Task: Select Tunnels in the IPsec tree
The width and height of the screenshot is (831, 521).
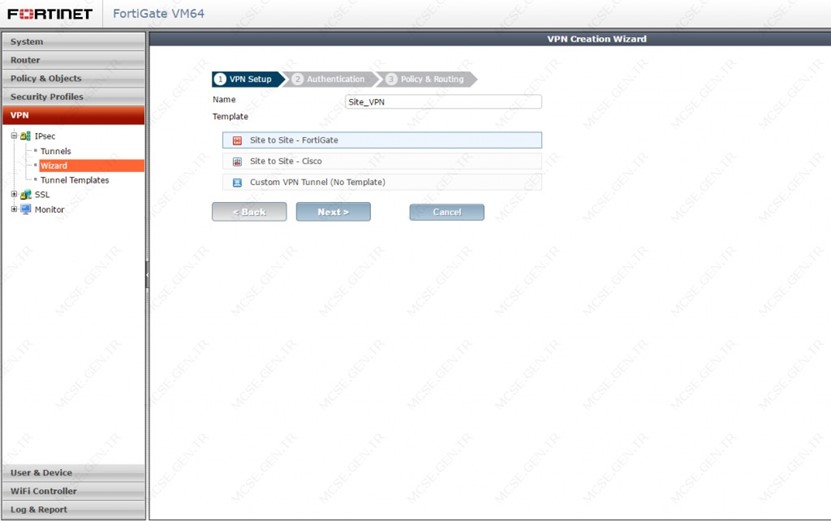Action: (x=56, y=151)
